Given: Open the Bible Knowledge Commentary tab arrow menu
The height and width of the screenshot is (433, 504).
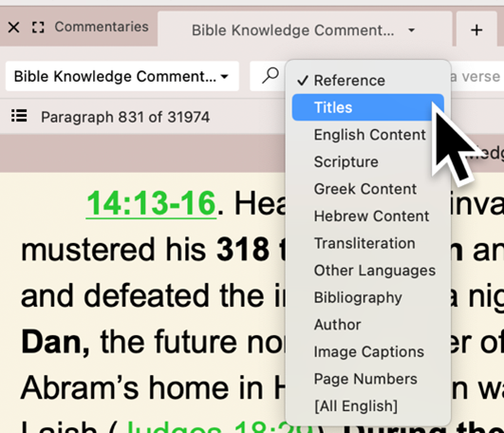Looking at the screenshot, I should (x=411, y=30).
